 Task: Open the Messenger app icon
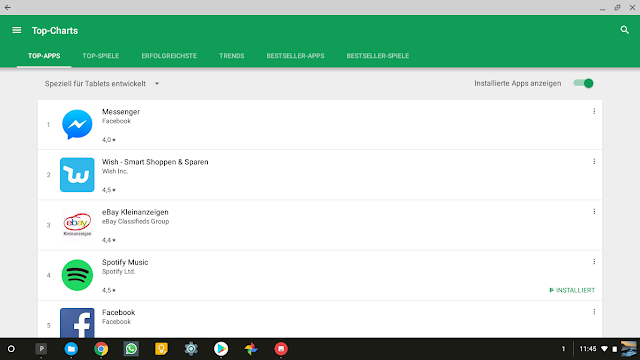77,124
